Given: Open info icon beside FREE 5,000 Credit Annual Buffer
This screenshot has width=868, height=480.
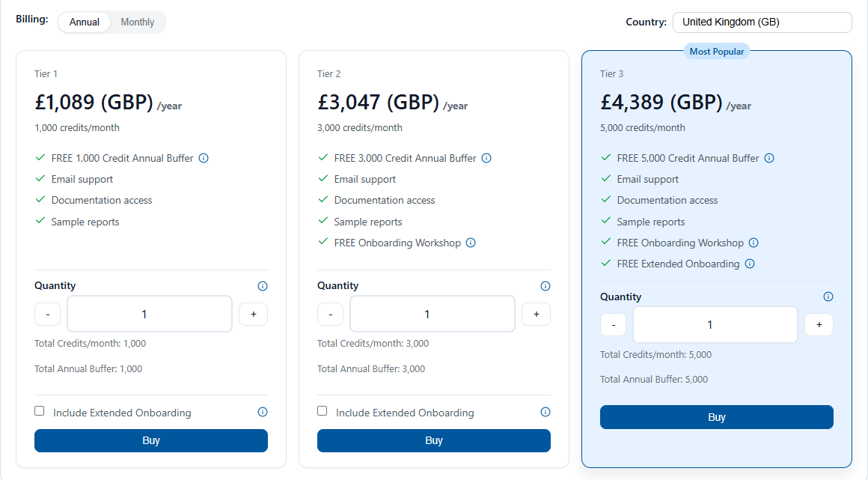Looking at the screenshot, I should (769, 158).
